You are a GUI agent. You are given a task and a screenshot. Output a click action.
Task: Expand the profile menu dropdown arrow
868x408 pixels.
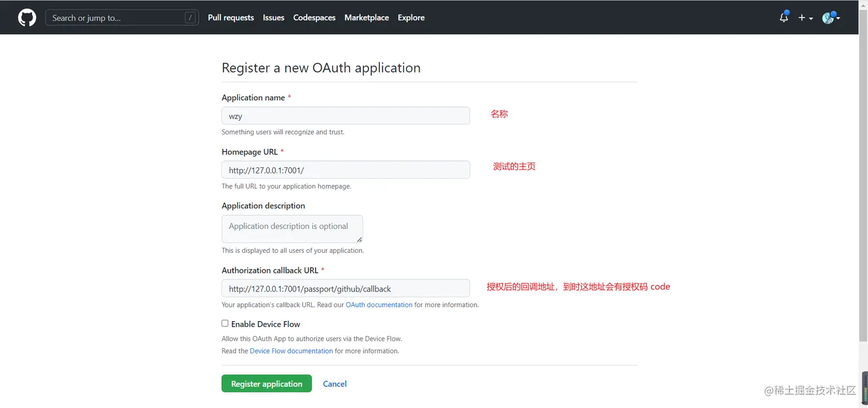[839, 19]
